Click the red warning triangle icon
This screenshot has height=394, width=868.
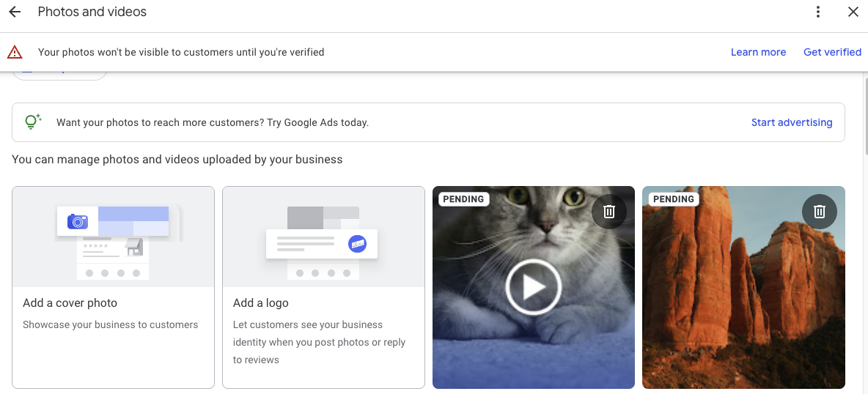coord(15,52)
